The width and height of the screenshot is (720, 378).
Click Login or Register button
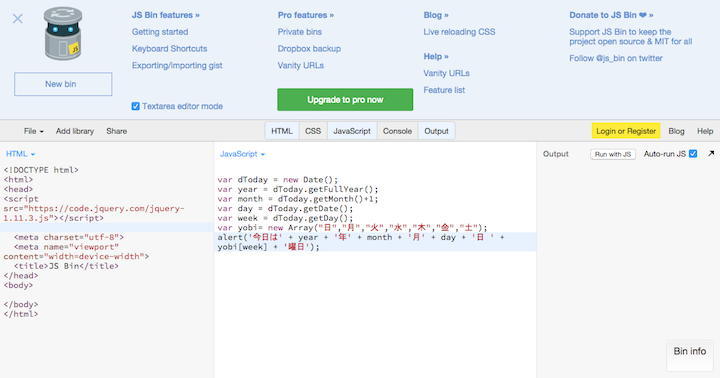click(x=626, y=131)
